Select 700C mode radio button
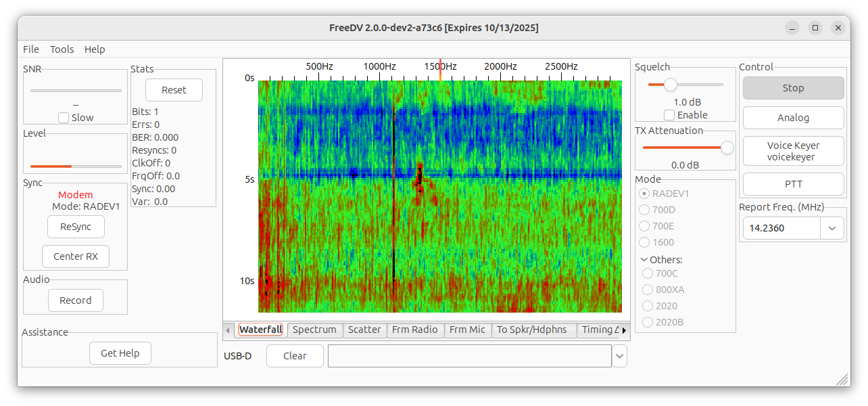Viewport: 868px width, 406px height. (648, 273)
